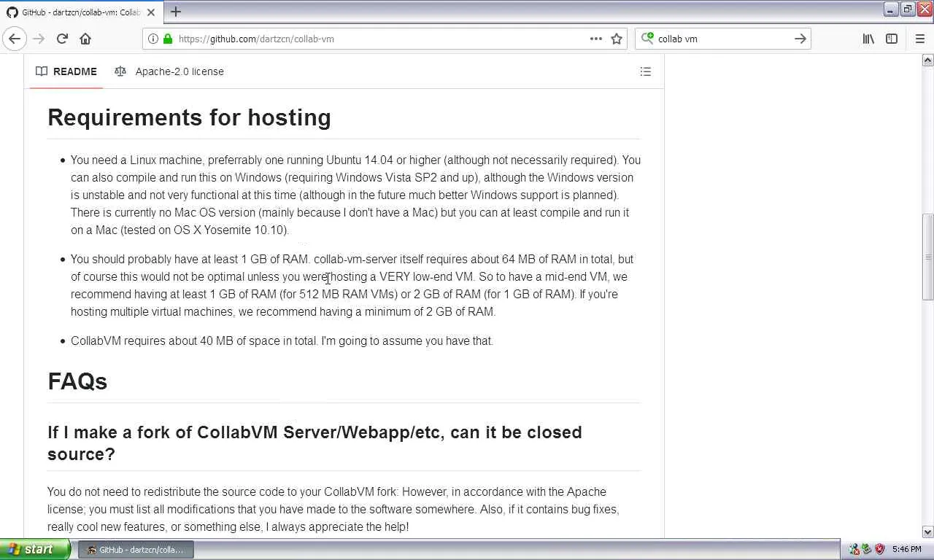The height and width of the screenshot is (560, 934).
Task: Select the GitHub dartzcn/collab-vm browser tab
Action: [81, 12]
